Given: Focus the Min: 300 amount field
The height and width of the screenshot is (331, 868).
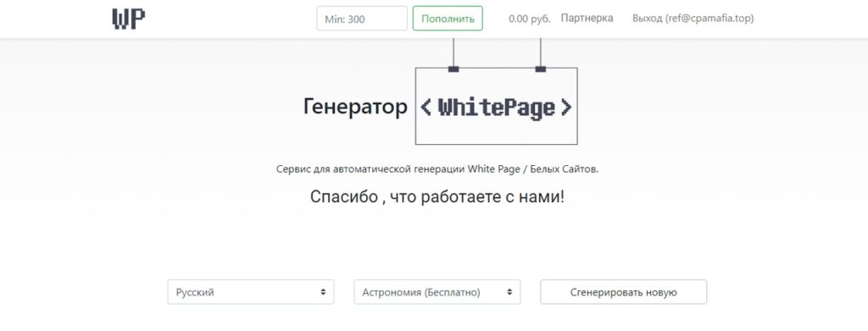Looking at the screenshot, I should pos(362,19).
